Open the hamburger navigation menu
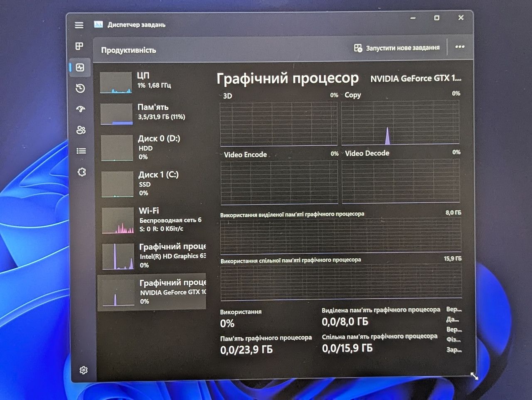 (x=79, y=25)
